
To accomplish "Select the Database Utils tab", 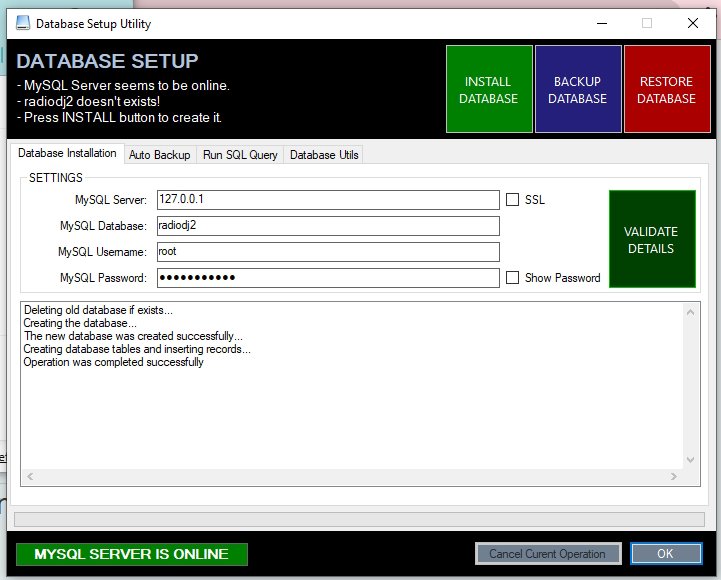I will [323, 155].
